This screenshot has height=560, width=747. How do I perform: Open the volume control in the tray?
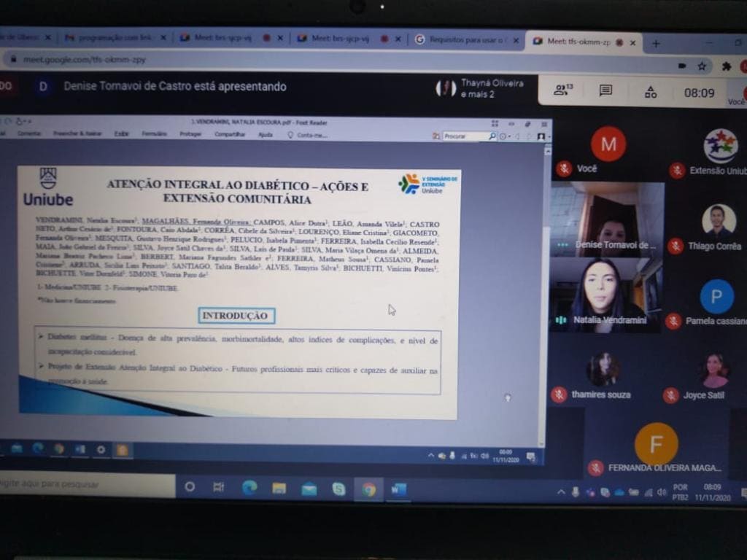coord(661,492)
